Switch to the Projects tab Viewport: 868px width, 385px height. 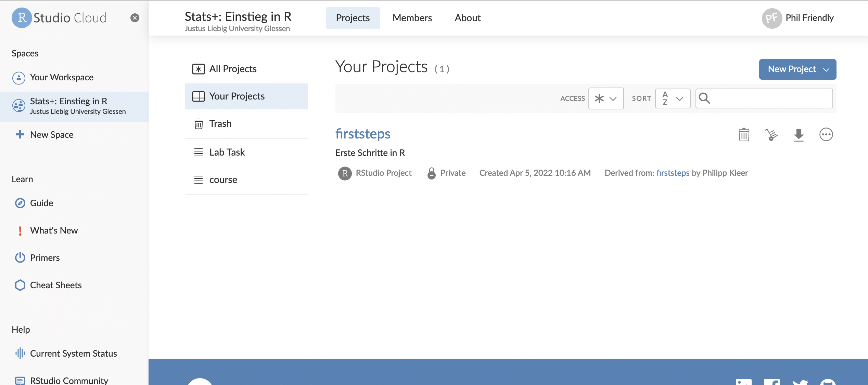[353, 18]
